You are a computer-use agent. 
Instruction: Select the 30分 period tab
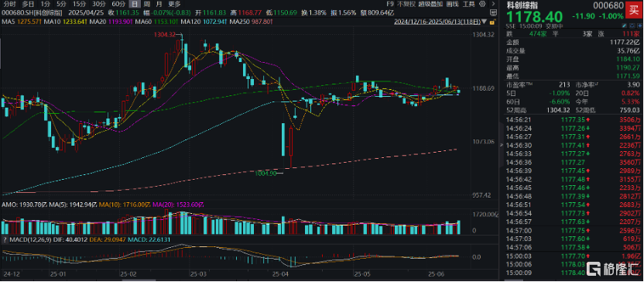[x=98, y=4]
